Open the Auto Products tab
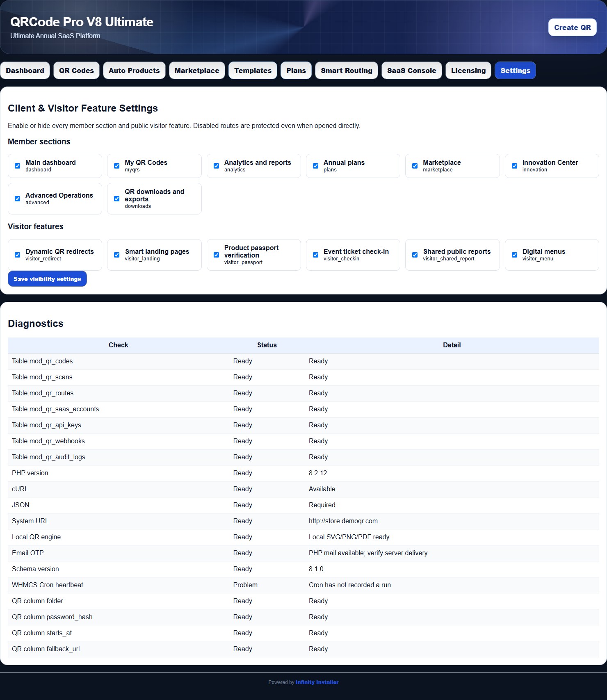This screenshot has width=607, height=700. click(134, 71)
